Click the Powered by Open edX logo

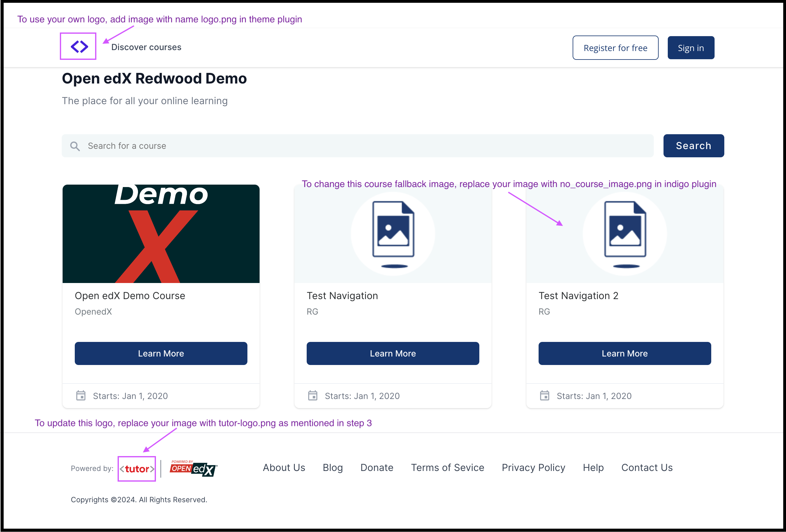192,468
